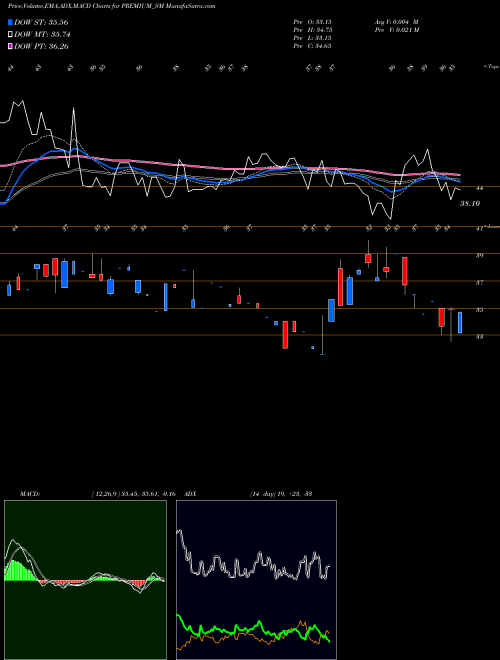Screen dimensions: 500x660
Task: Click the magenta DOW PT legend swatch
Action: coord(10,46)
